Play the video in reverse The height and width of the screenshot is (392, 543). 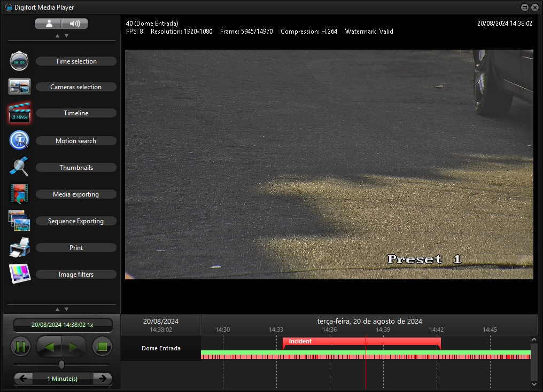coord(49,346)
